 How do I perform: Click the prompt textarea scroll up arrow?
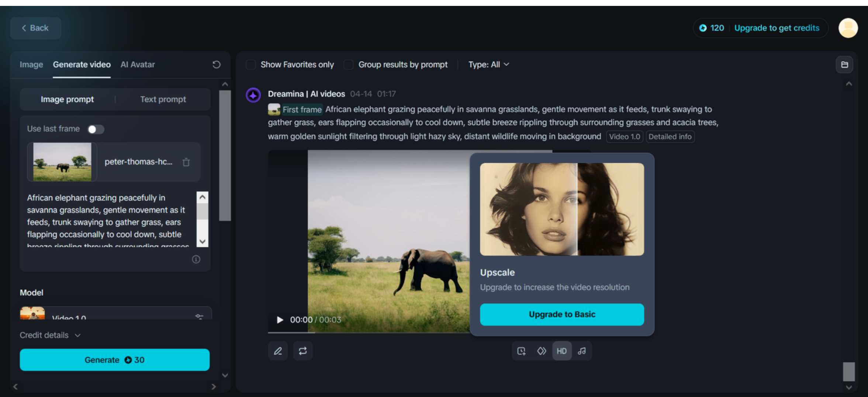[202, 197]
